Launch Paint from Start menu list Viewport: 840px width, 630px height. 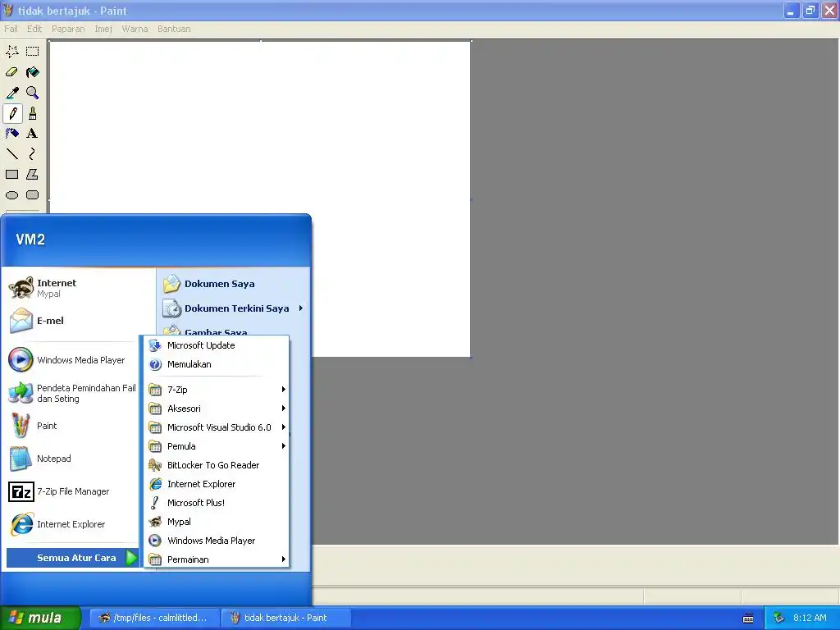72,426
